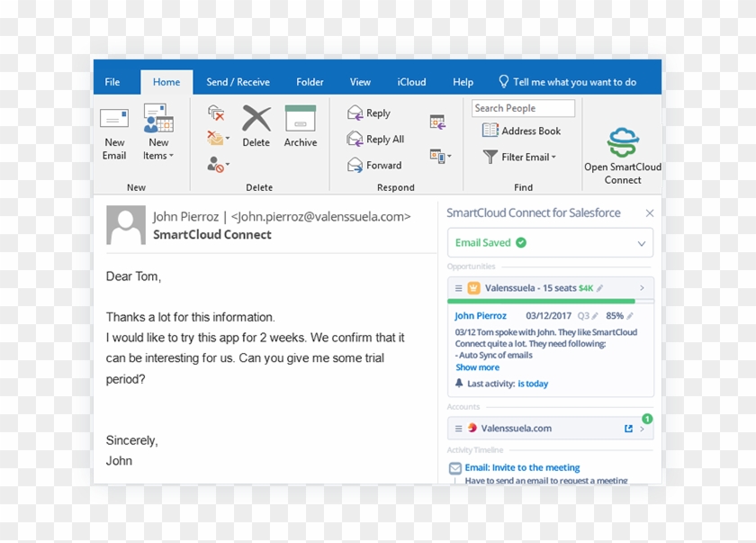Reply to the email
Screen dimensions: 756x543
[x=369, y=113]
